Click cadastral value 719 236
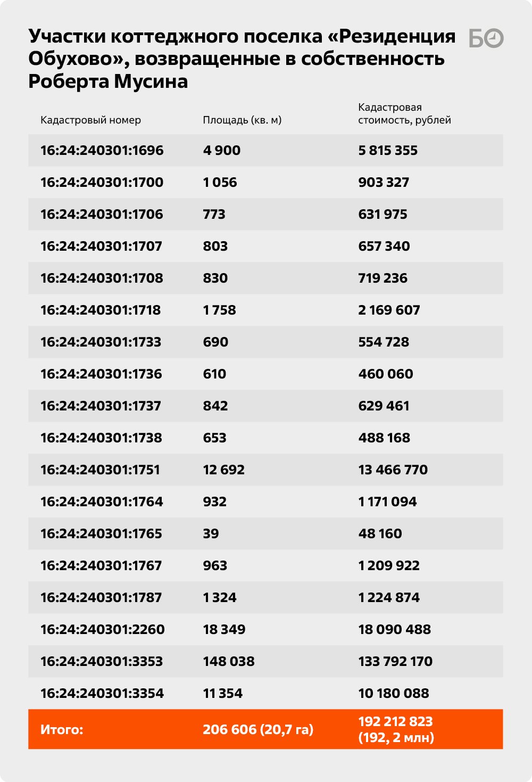 (383, 278)
